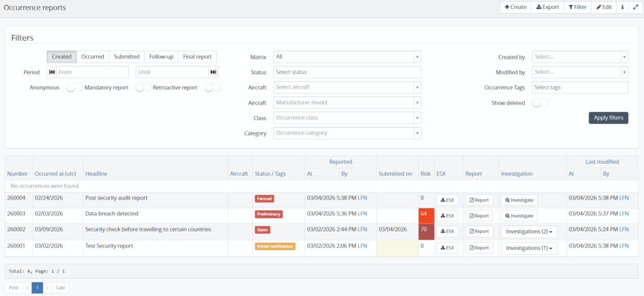Screen dimensions: 644x296
Task: Open Investigations (2) dropdown for 260002
Action: click(529, 232)
